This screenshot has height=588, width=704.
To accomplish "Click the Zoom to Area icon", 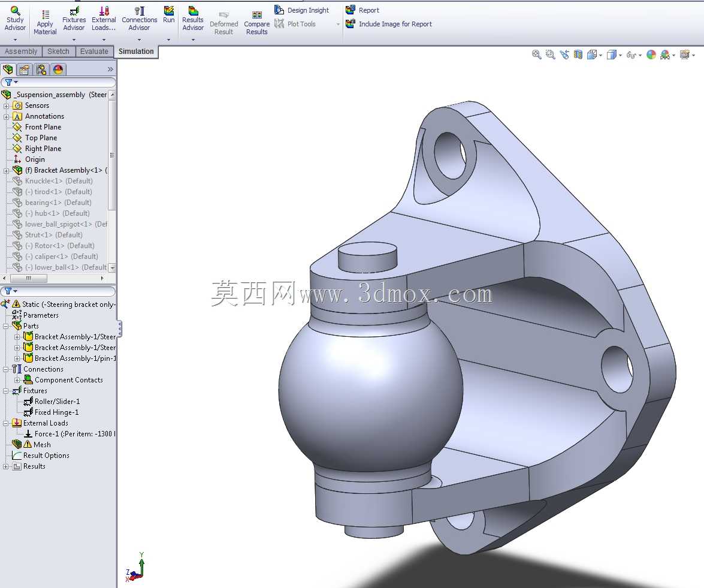I will (551, 55).
